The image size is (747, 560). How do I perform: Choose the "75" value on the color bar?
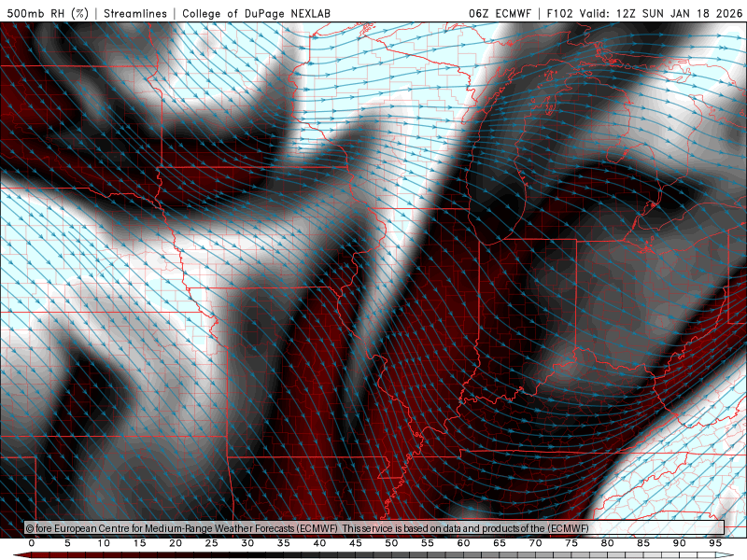571,543
